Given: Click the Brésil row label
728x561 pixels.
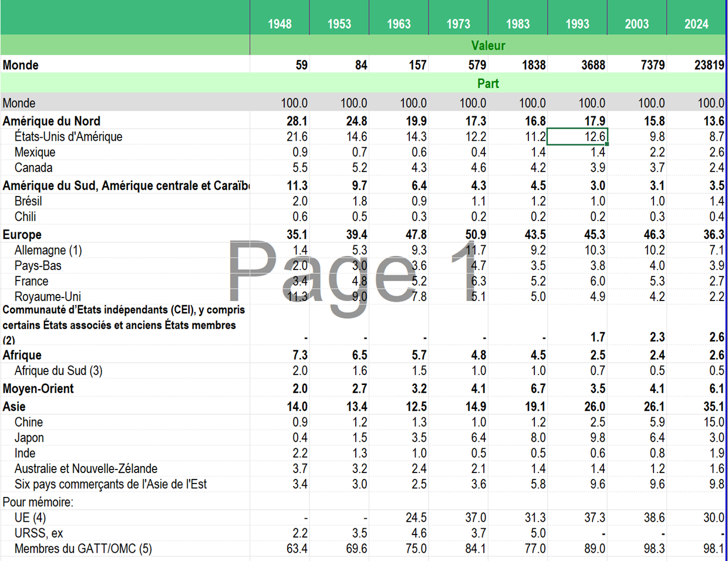Looking at the screenshot, I should (x=28, y=201).
